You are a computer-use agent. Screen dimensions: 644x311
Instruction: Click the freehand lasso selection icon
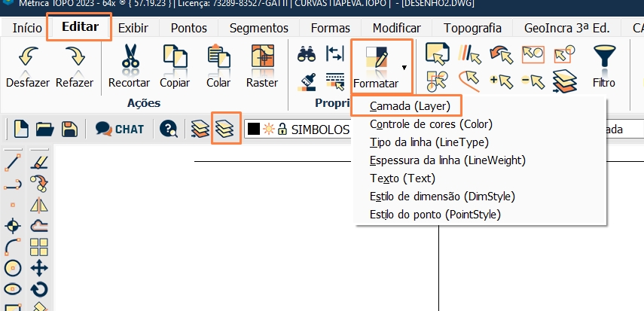[x=469, y=81]
